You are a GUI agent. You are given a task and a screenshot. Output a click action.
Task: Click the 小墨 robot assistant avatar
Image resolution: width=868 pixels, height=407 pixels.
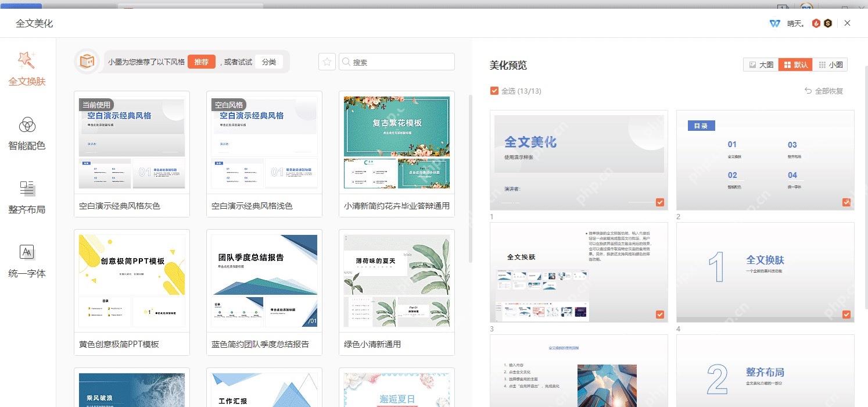tap(86, 62)
